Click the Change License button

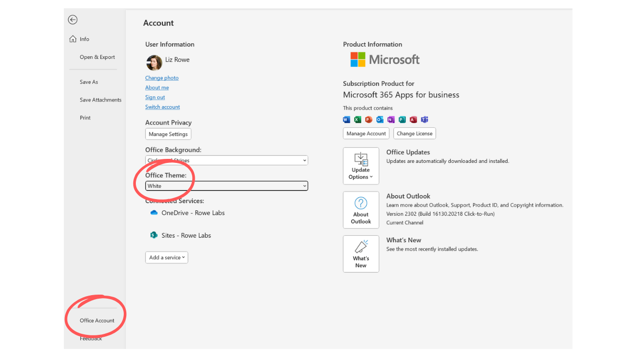[x=415, y=134]
